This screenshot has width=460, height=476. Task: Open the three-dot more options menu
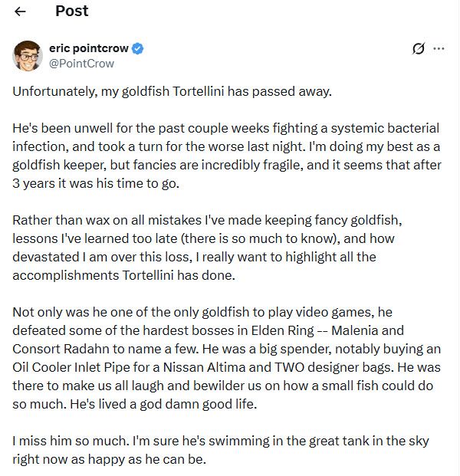pyautogui.click(x=439, y=48)
